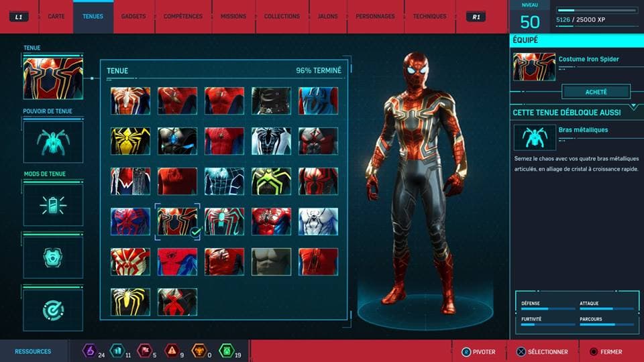644x362 pixels.
Task: Switch to the CARTE tab
Action: pos(56,16)
